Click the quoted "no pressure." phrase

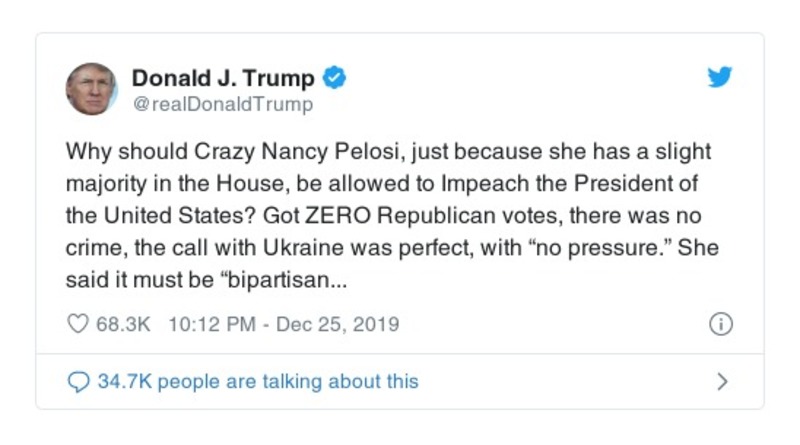point(600,250)
